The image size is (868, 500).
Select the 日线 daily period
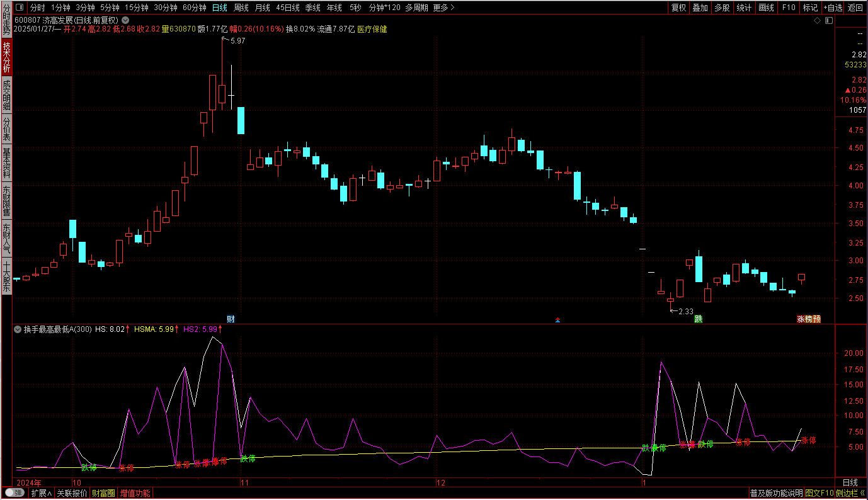pyautogui.click(x=219, y=8)
